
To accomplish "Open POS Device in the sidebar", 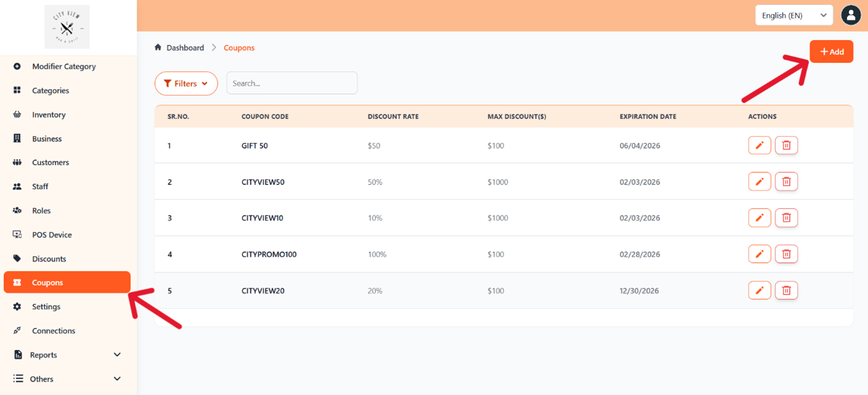I will [x=52, y=235].
